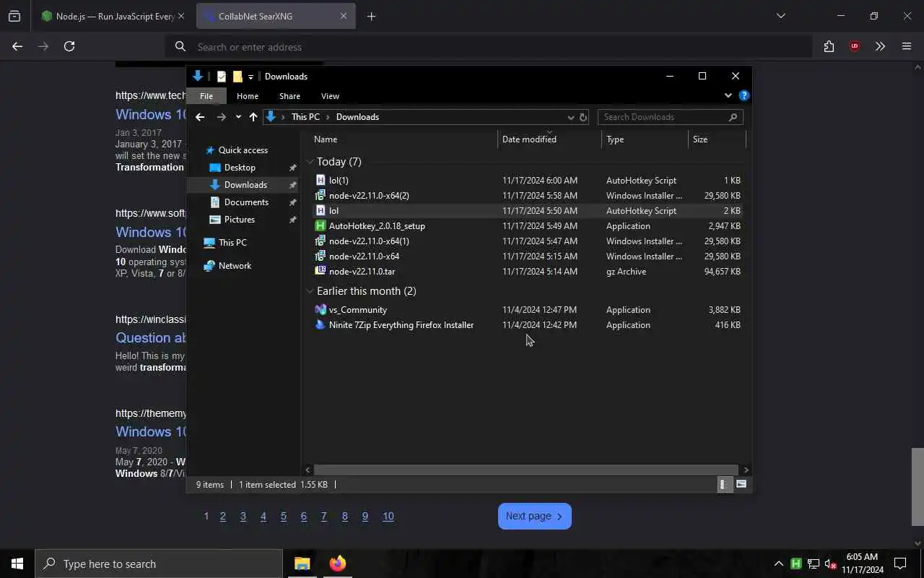Open Explorer Help question mark icon
The width and height of the screenshot is (924, 578).
pos(744,95)
